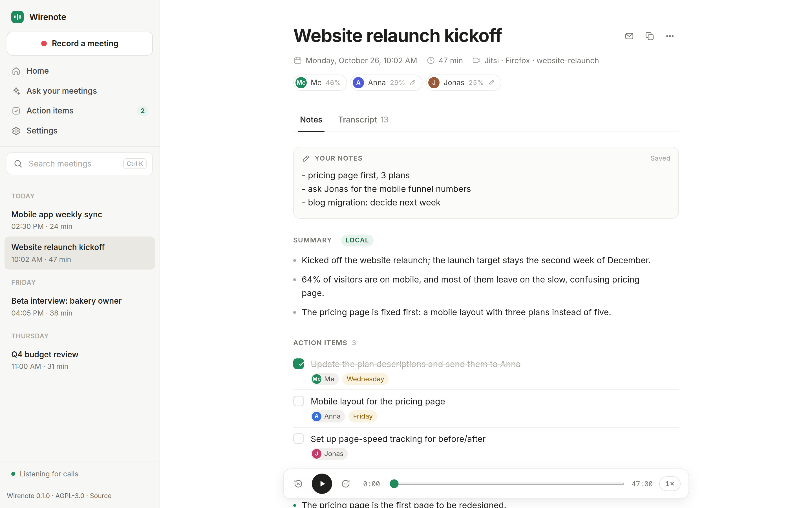Image resolution: width=812 pixels, height=508 pixels.
Task: Edit Jonas's speaker name with the pencil icon
Action: coord(491,83)
